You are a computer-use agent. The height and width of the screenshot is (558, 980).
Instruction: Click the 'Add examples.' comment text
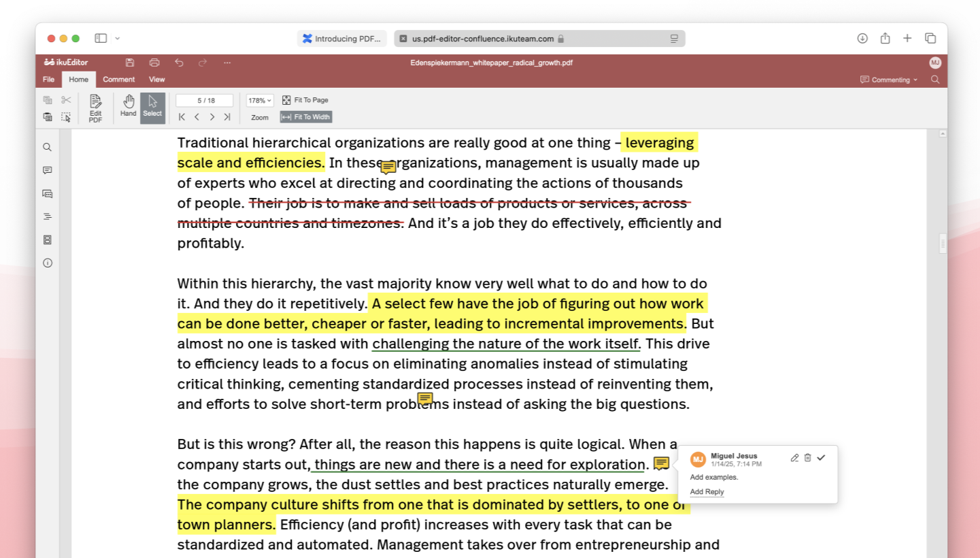(714, 477)
